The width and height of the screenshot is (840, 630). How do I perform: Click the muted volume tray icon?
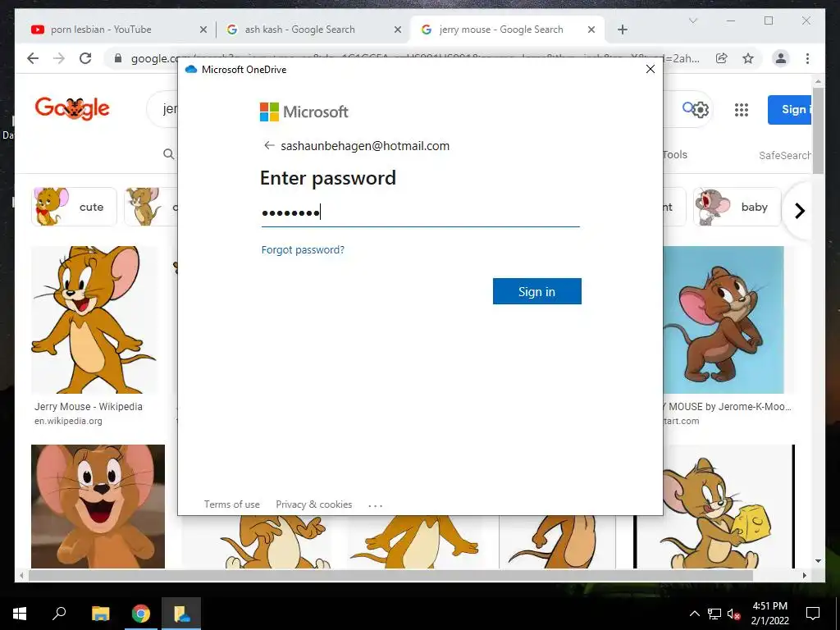point(734,614)
